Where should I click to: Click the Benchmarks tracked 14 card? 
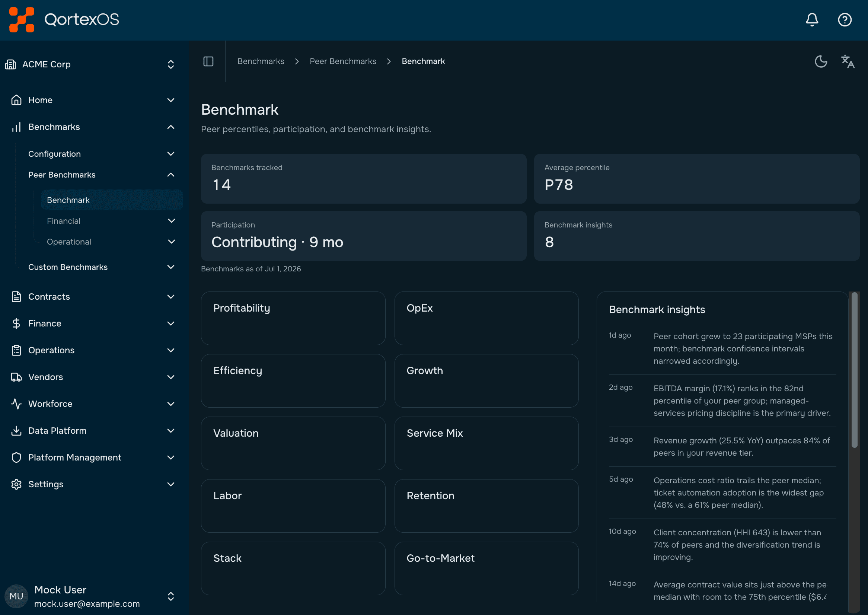363,178
